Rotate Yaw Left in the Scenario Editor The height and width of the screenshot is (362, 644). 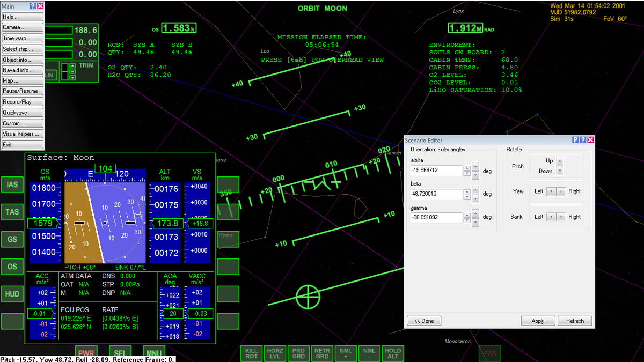tap(551, 191)
